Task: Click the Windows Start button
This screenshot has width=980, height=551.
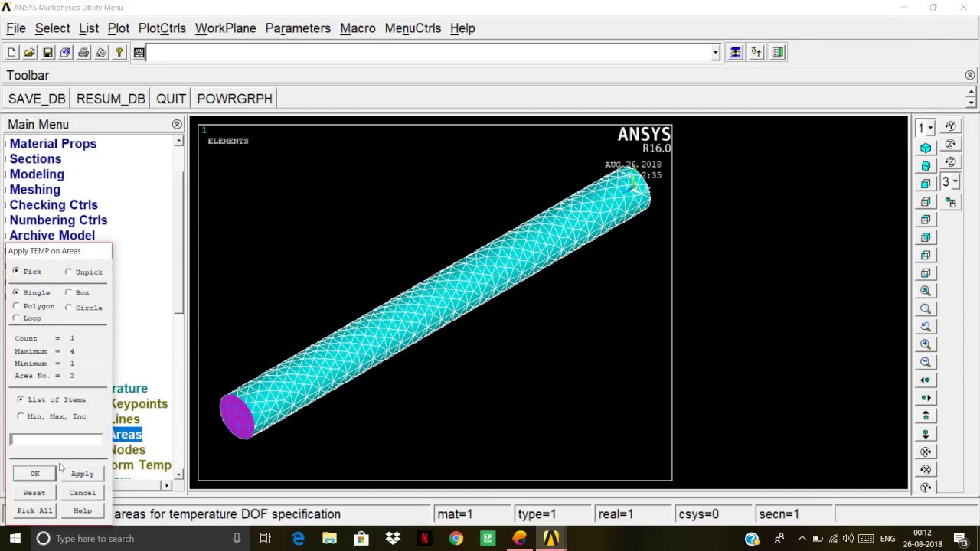Action: (15, 538)
